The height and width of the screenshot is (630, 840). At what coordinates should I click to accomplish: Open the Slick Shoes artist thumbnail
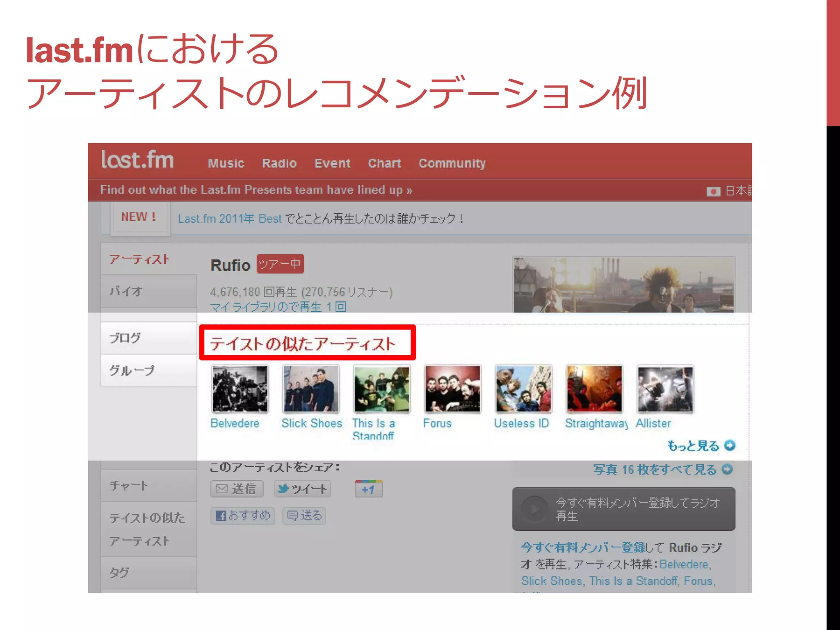pyautogui.click(x=311, y=389)
